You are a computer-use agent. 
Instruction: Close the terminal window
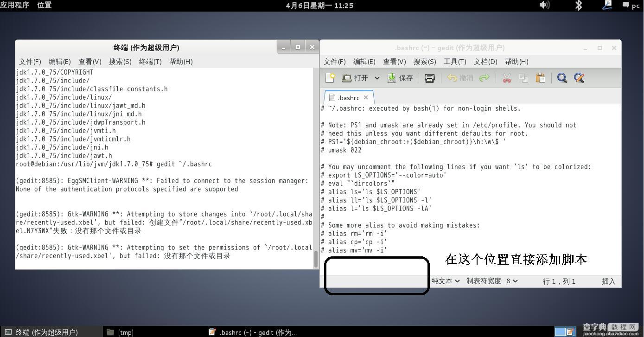[312, 47]
